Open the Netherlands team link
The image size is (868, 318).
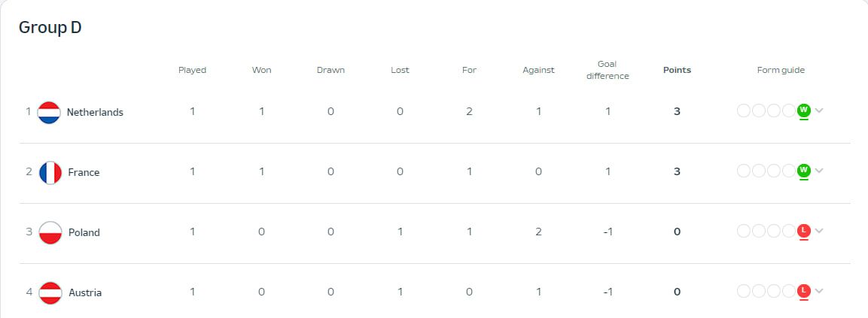pos(95,112)
